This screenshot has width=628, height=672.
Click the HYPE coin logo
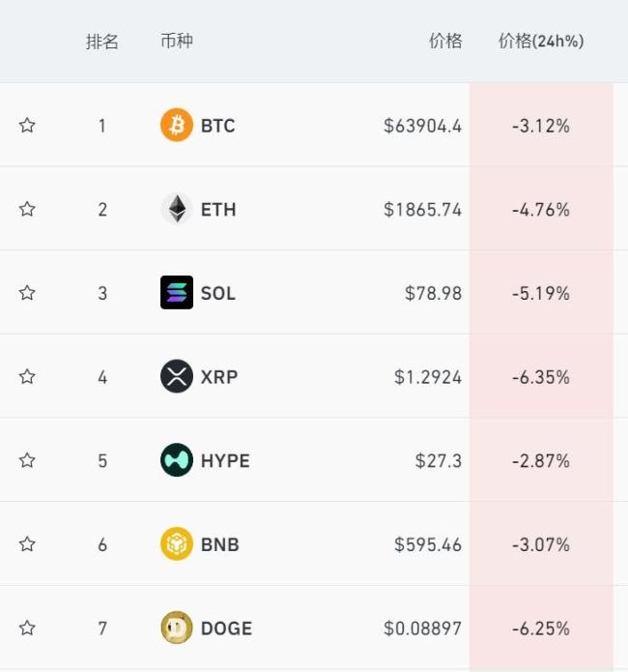(177, 460)
